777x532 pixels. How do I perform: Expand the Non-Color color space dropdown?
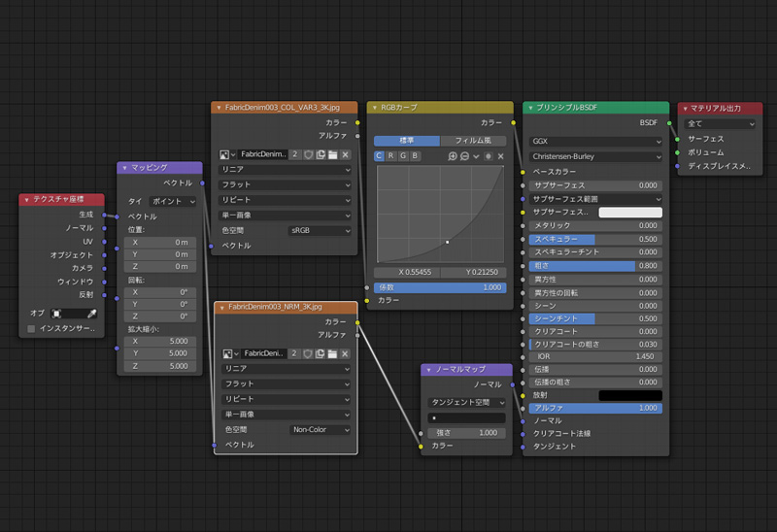pos(321,430)
